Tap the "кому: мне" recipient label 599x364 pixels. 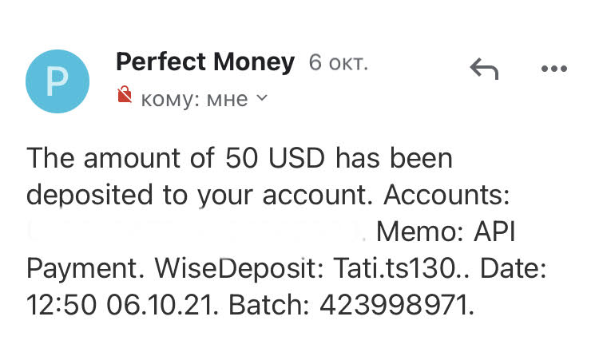[x=194, y=99]
